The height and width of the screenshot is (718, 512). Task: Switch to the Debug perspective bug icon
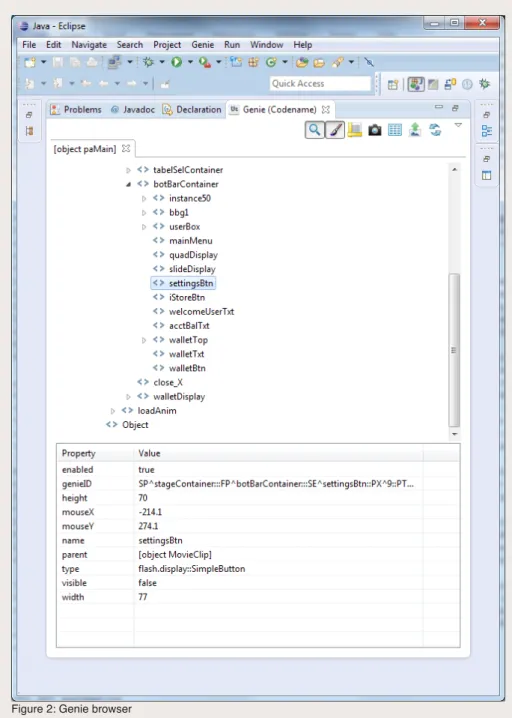coord(485,84)
